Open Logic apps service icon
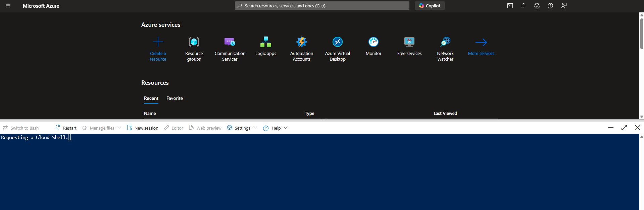The width and height of the screenshot is (644, 210). (266, 42)
